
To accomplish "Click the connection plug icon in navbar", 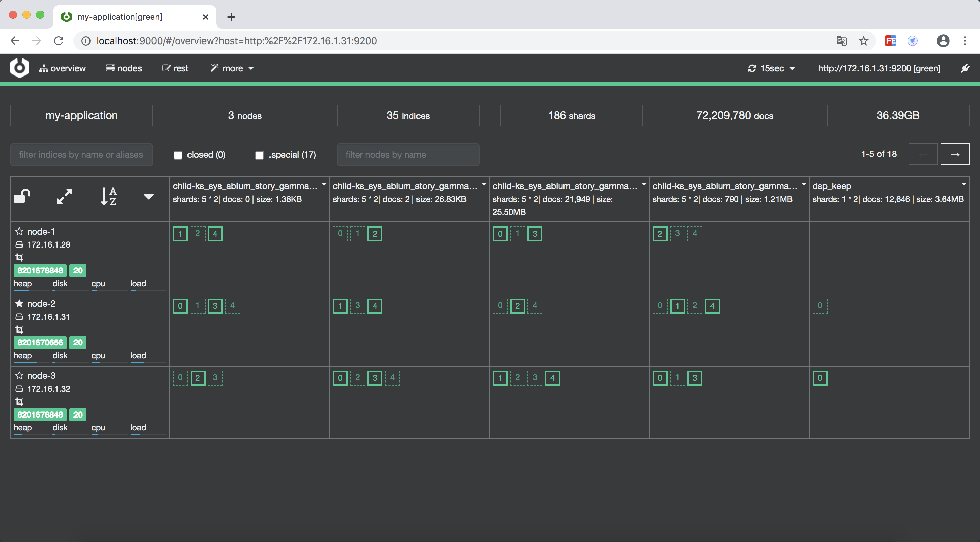I will [965, 68].
